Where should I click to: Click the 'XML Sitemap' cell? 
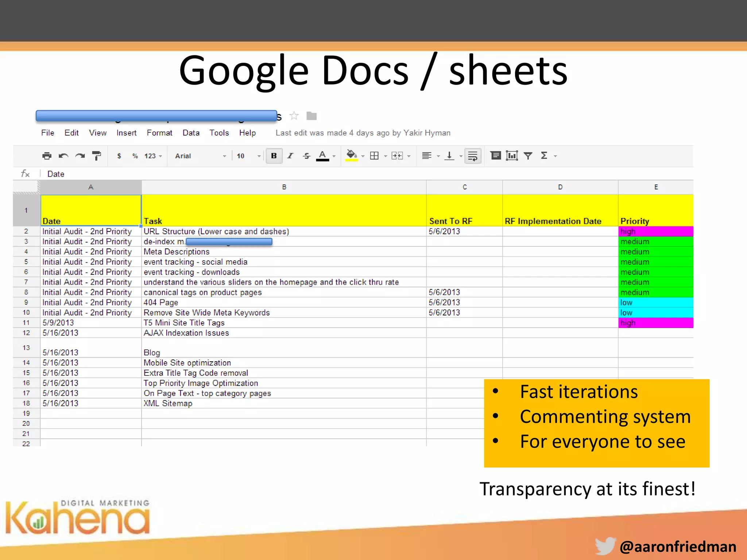pyautogui.click(x=284, y=403)
